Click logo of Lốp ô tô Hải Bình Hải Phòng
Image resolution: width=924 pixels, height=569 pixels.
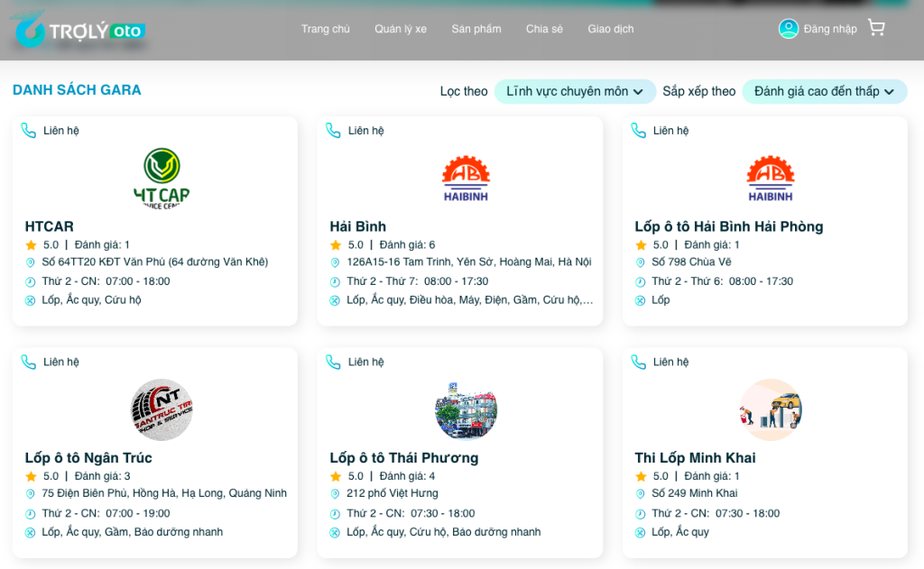[x=771, y=179]
